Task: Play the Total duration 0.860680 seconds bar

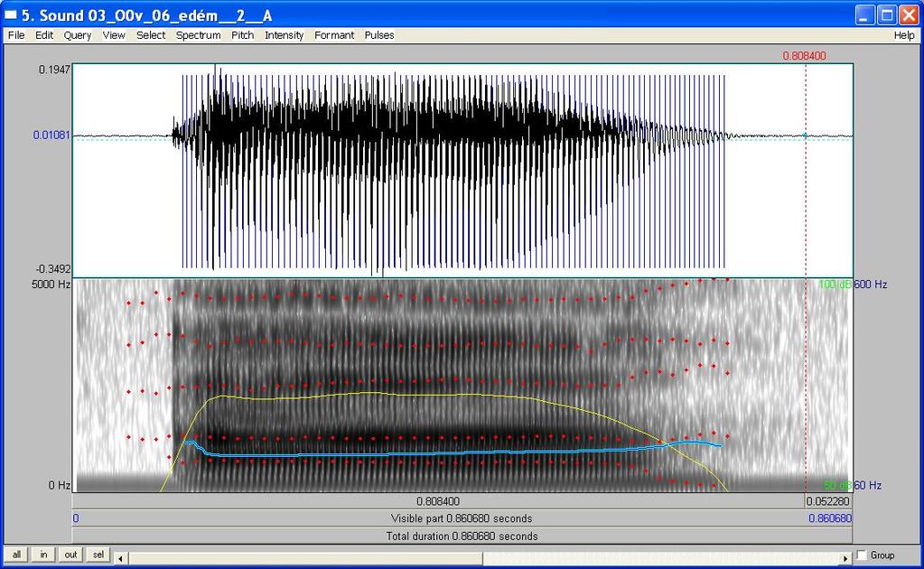Action: click(462, 536)
